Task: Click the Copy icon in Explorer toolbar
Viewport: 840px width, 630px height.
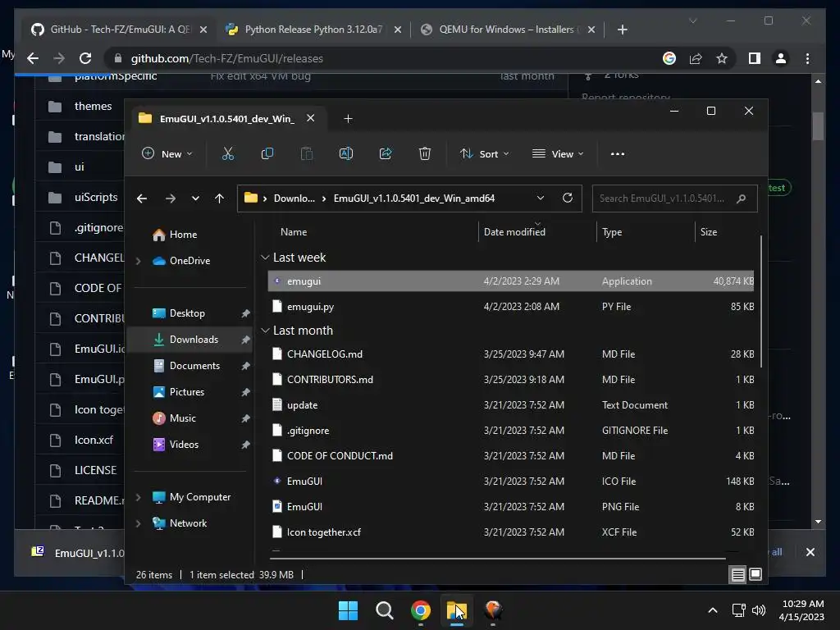Action: [267, 153]
